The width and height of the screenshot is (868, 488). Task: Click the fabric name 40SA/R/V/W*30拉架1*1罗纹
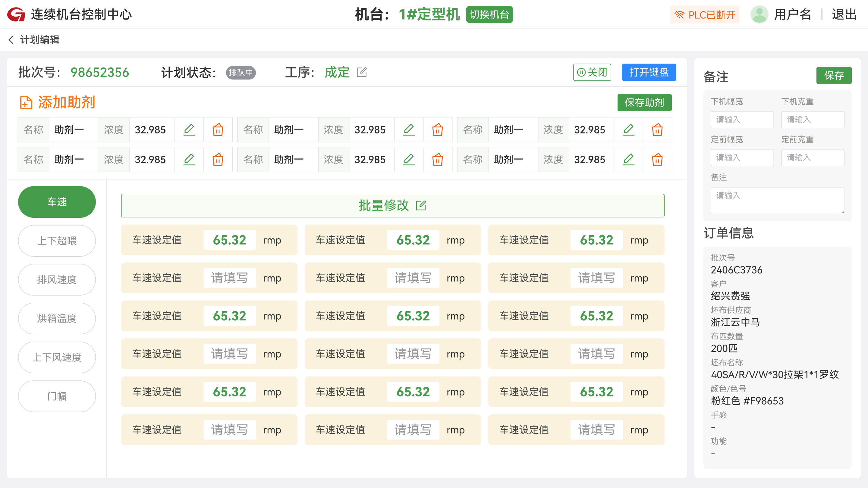775,374
